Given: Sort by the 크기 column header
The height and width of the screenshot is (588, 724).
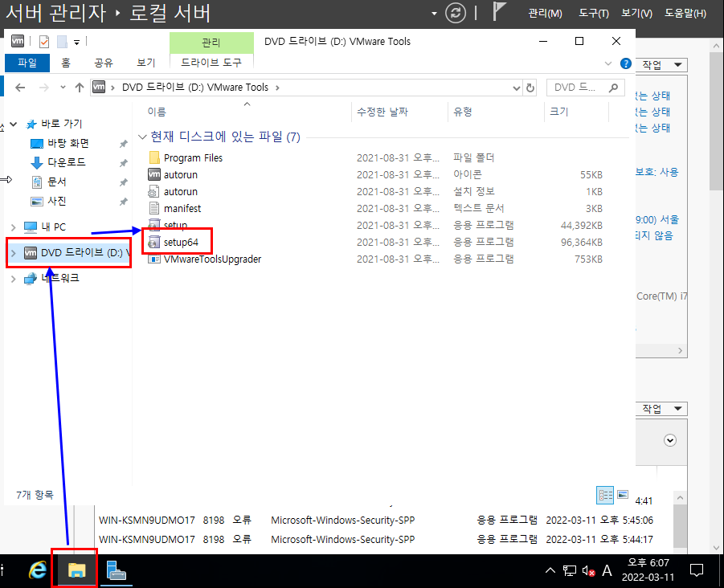Looking at the screenshot, I should pos(558,112).
